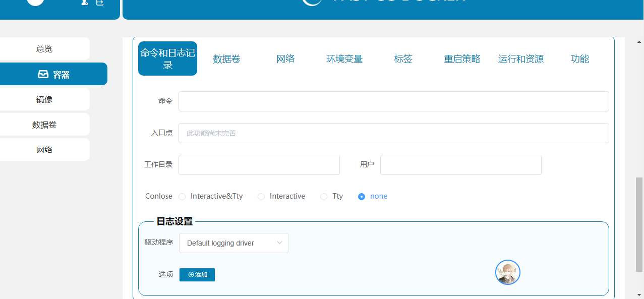Open 网络 from the left sidebar

coord(44,149)
